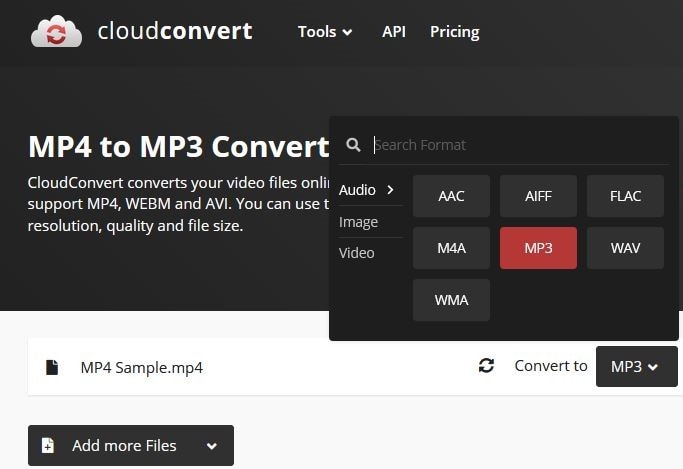
Task: Pick the M4A format option
Action: tap(451, 248)
